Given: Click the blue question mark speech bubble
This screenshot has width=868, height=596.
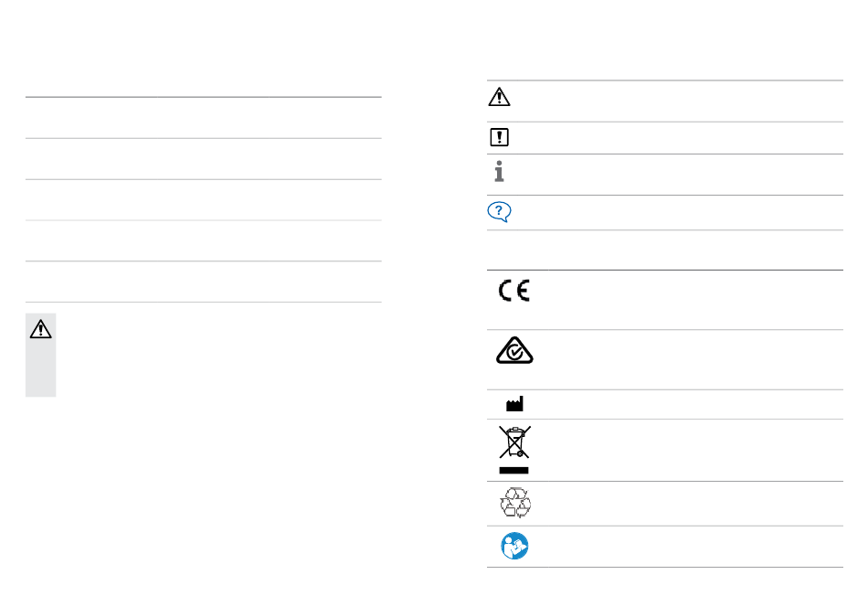Looking at the screenshot, I should pyautogui.click(x=499, y=211).
